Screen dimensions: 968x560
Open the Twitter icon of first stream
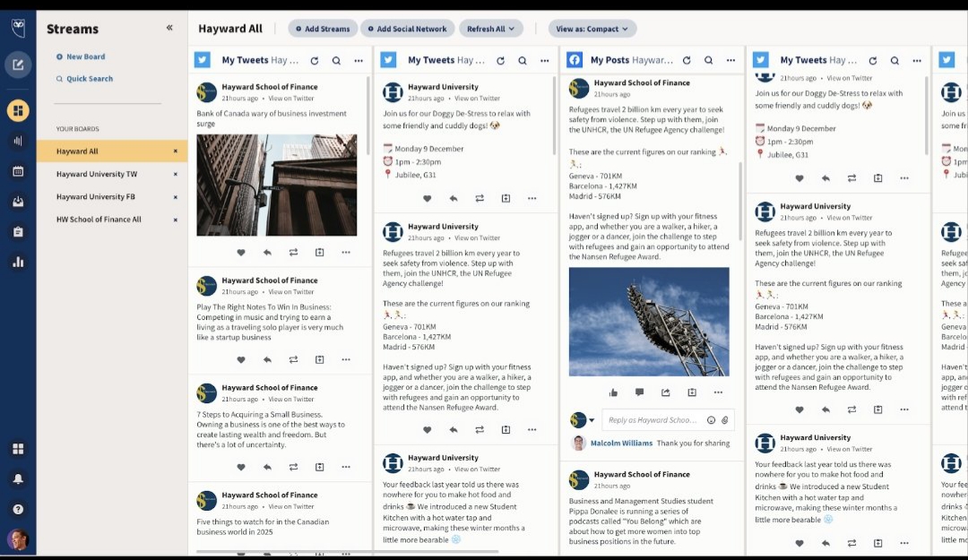coord(203,60)
